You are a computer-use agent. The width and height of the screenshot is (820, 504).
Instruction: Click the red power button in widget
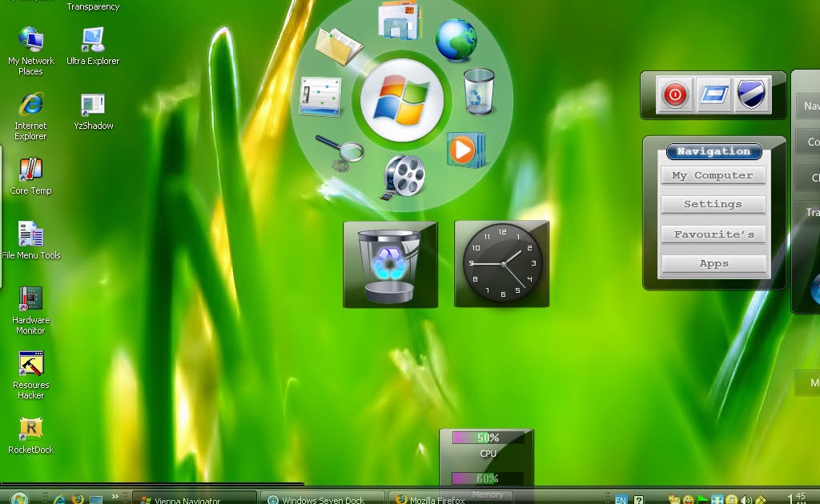point(674,94)
